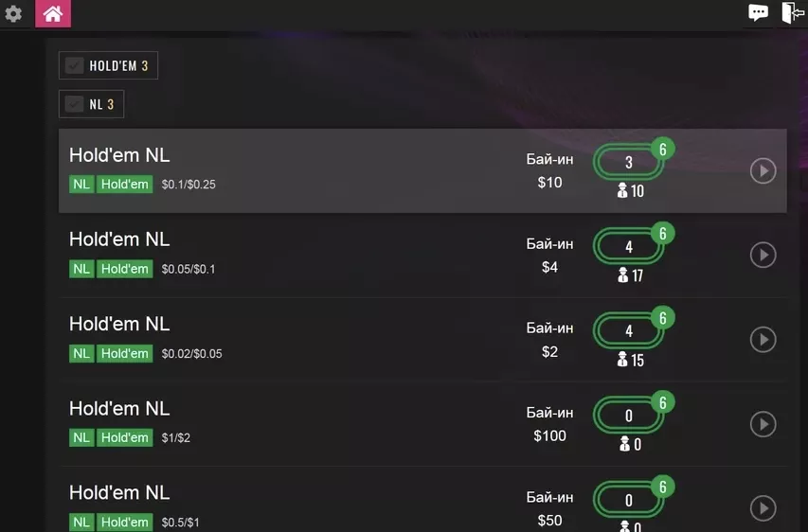Click table seats icon showing 3 players
The width and height of the screenshot is (808, 532).
(x=629, y=162)
